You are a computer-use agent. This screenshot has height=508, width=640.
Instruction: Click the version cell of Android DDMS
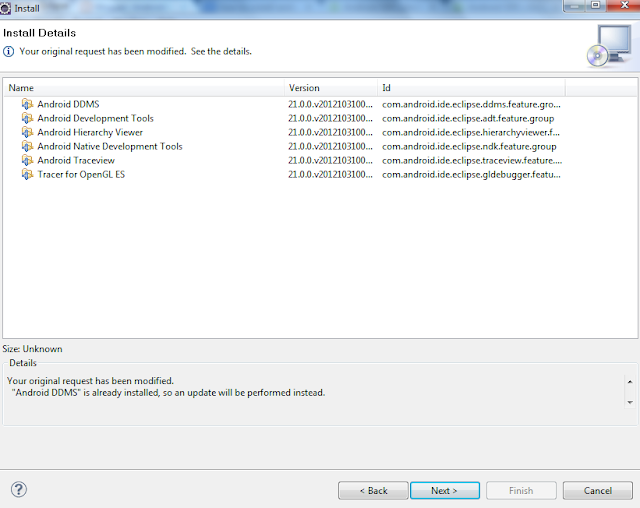pos(330,104)
